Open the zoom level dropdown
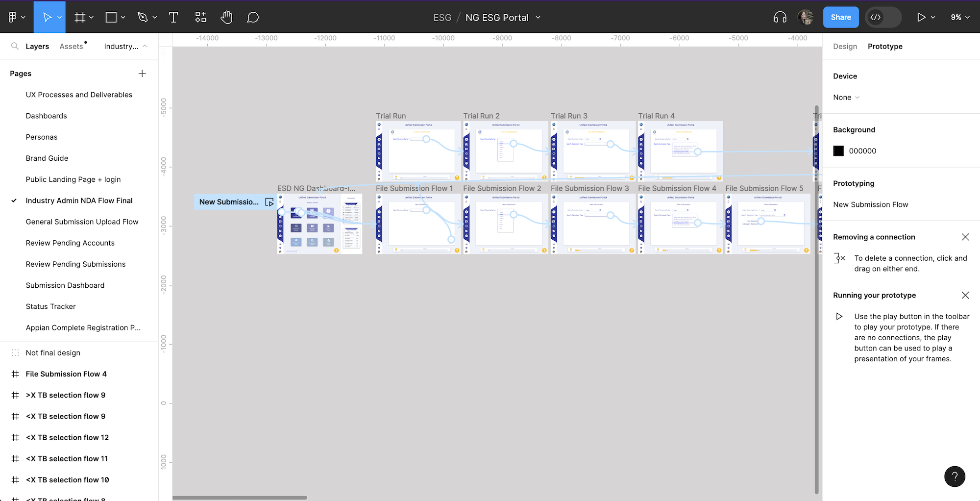This screenshot has height=501, width=980. (x=959, y=17)
